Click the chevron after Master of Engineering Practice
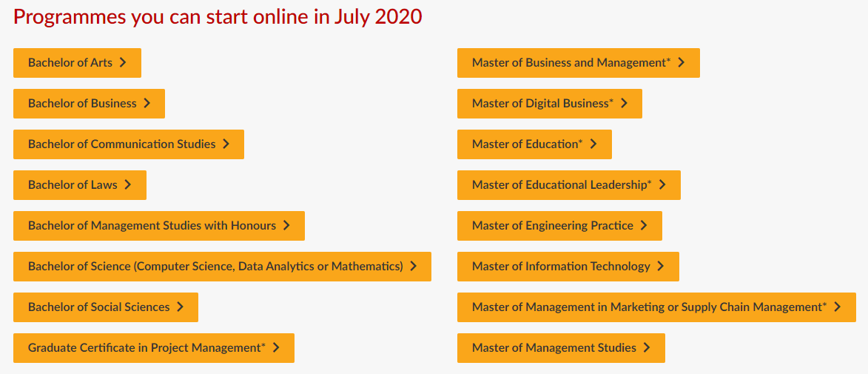Image resolution: width=868 pixels, height=374 pixels. 643,226
